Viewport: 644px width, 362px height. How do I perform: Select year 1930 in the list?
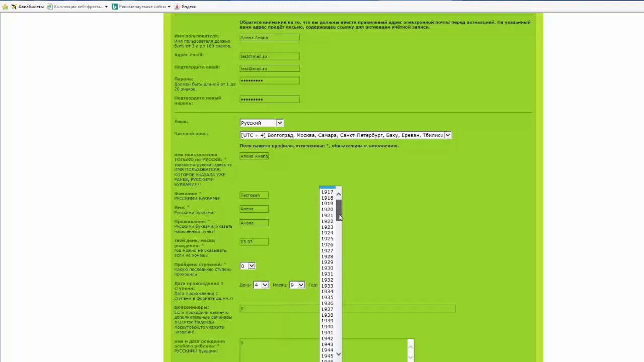pyautogui.click(x=327, y=268)
